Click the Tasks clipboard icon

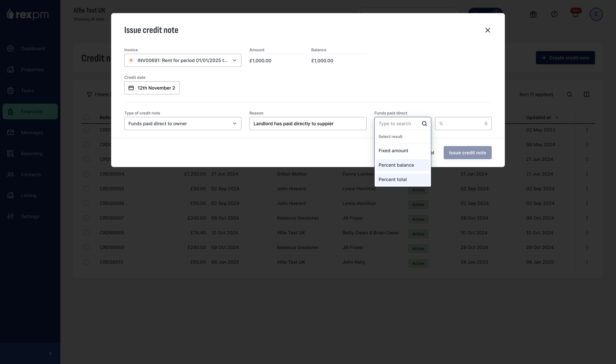(10, 90)
